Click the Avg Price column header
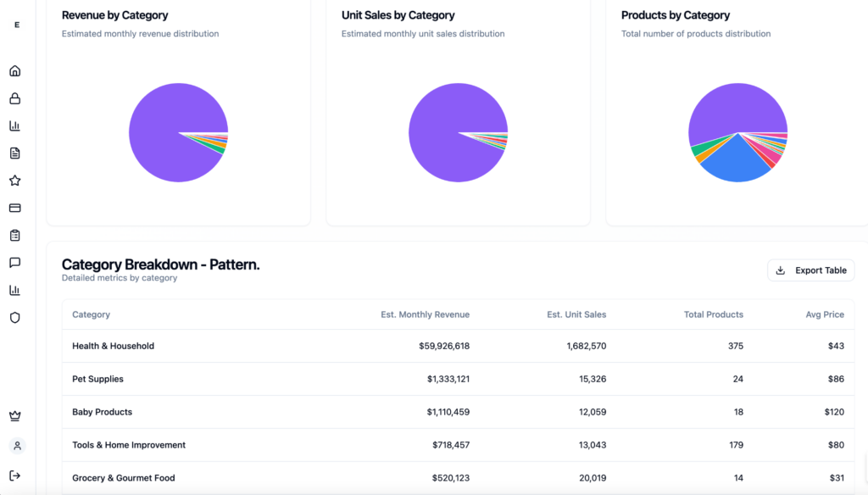This screenshot has height=495, width=868. coord(824,314)
